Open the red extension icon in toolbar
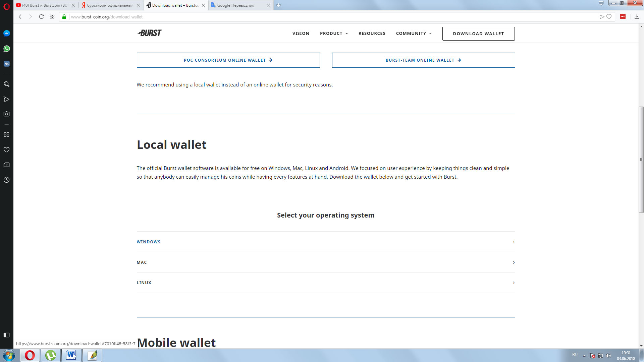Image resolution: width=644 pixels, height=362 pixels. click(623, 17)
